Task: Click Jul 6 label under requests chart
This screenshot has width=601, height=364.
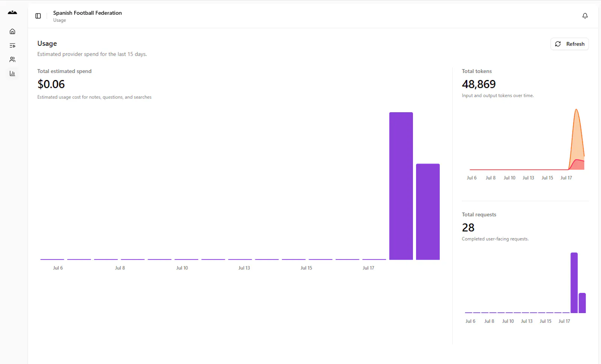Action: click(x=470, y=321)
